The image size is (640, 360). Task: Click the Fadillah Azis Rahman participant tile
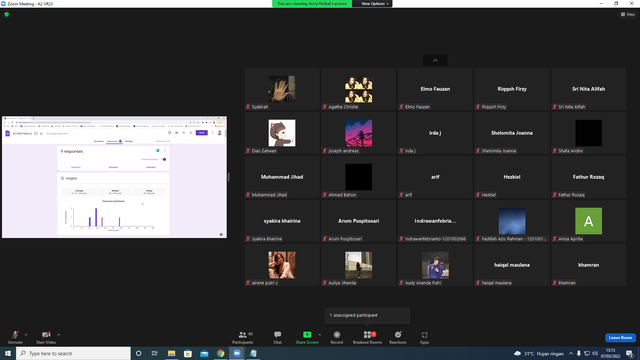coord(512,221)
